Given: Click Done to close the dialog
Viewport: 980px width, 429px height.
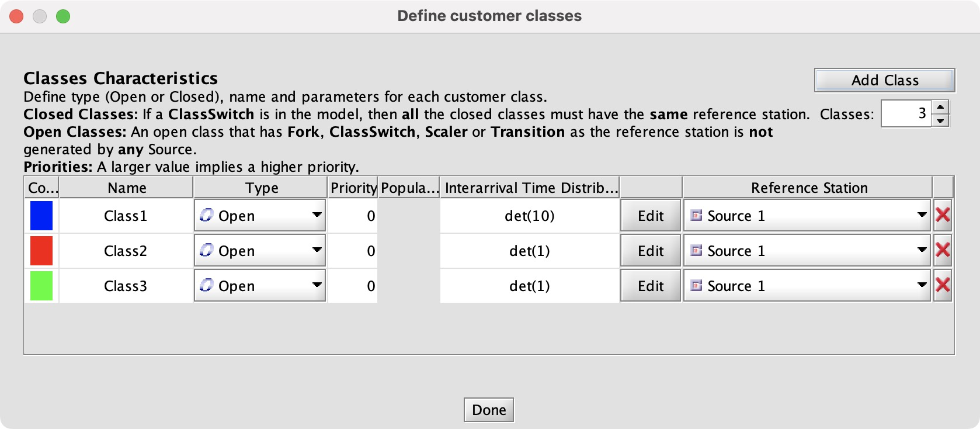Looking at the screenshot, I should [489, 410].
